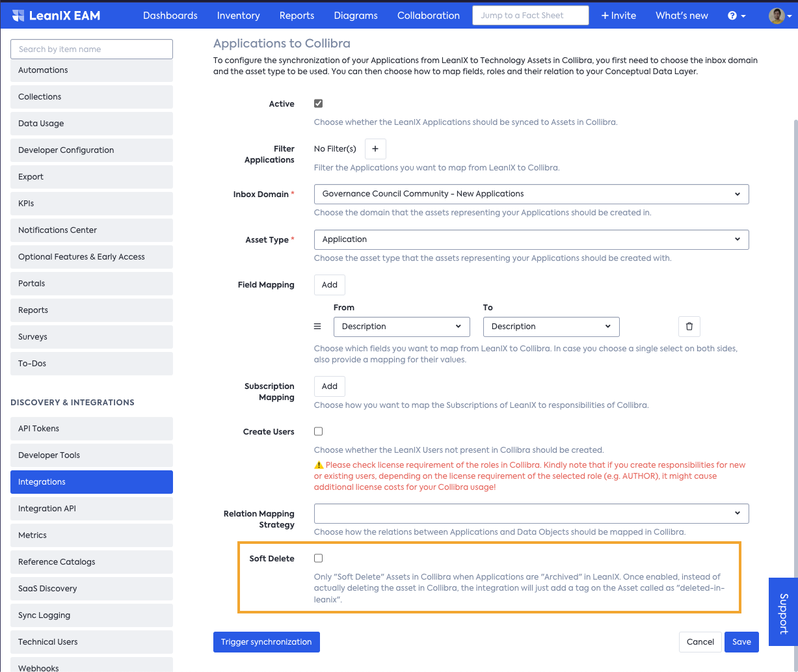Open Data Usage settings
798x672 pixels.
92,124
